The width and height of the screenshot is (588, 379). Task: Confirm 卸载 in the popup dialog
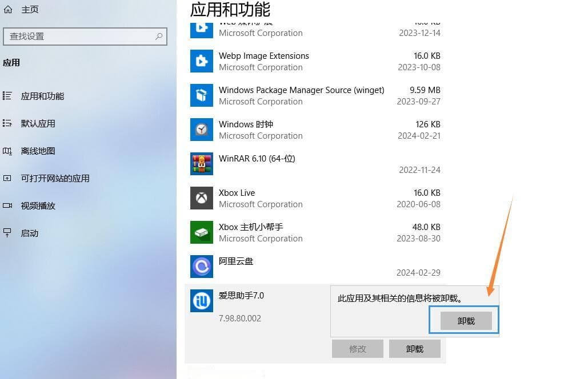[466, 321]
